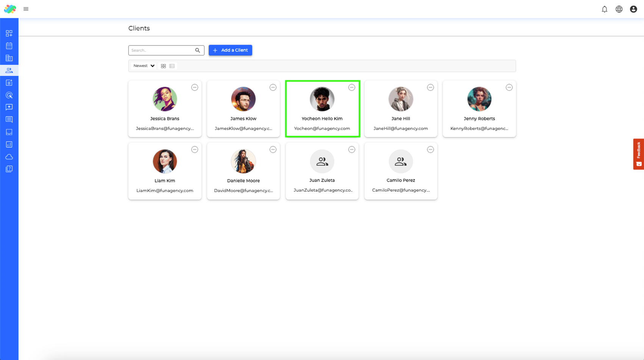
Task: Click the Add a Client button
Action: pyautogui.click(x=230, y=50)
